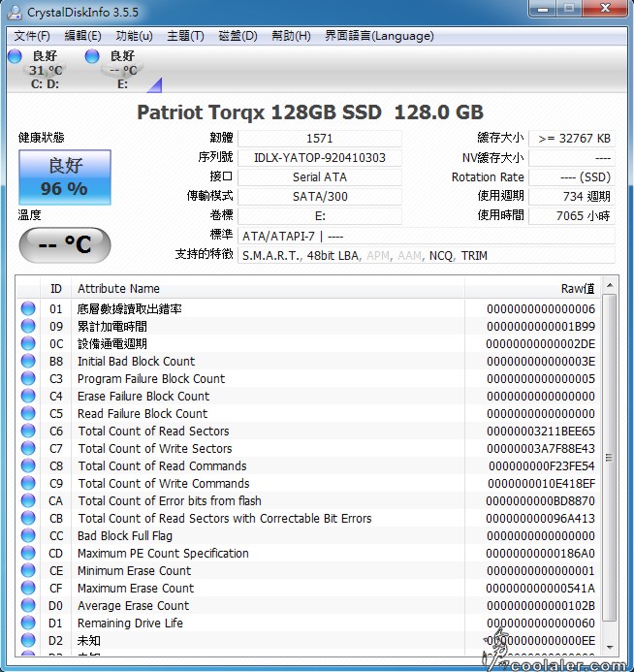Click status orb for Total Count of Read Commands
634x672 pixels.
[x=28, y=465]
